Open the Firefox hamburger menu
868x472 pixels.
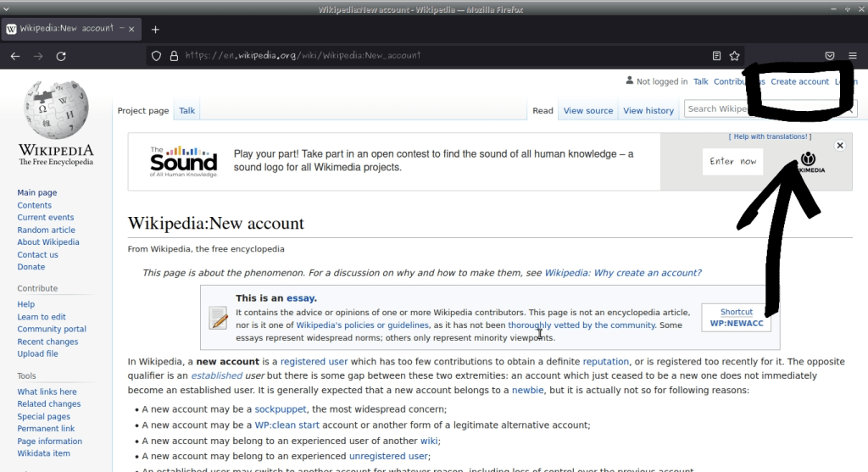(852, 56)
